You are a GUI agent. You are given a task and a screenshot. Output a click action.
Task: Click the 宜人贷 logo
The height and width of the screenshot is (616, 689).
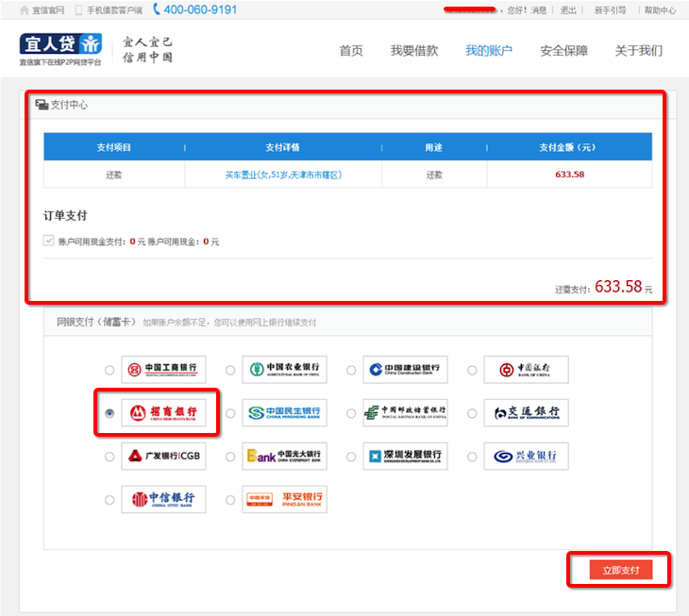click(x=60, y=49)
